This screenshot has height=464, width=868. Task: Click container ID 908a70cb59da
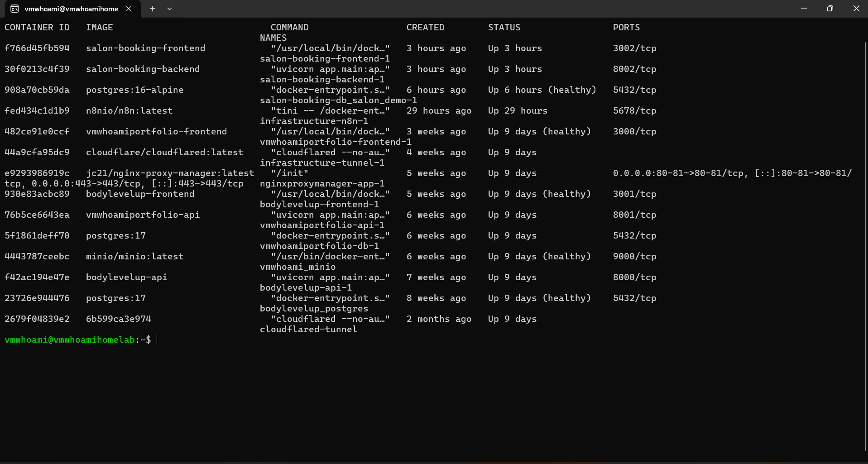(x=37, y=90)
